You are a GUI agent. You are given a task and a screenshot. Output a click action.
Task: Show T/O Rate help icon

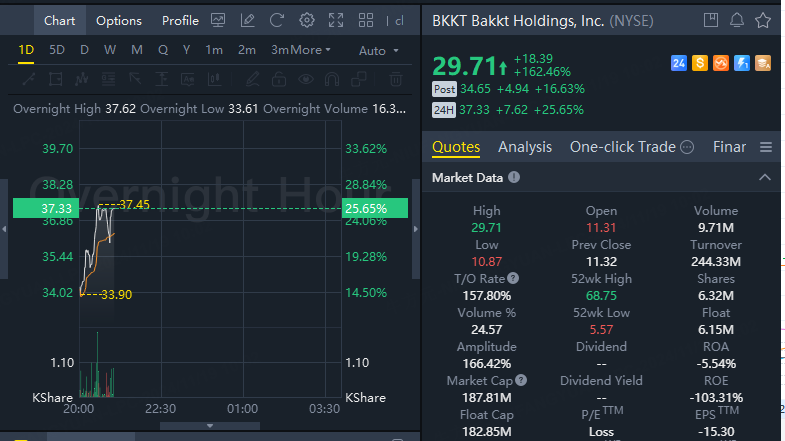[x=513, y=278]
